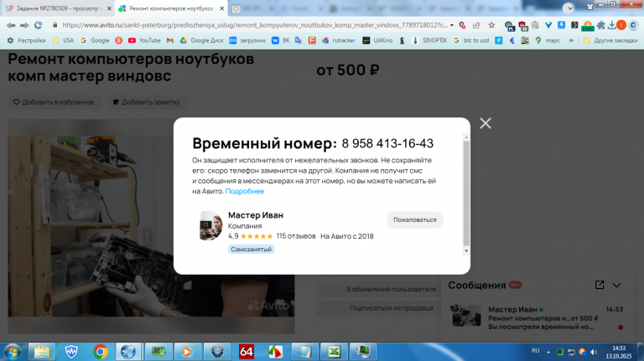644x361 pixels.
Task: Open the 115 отзывов reviews link
Action: coord(296,236)
